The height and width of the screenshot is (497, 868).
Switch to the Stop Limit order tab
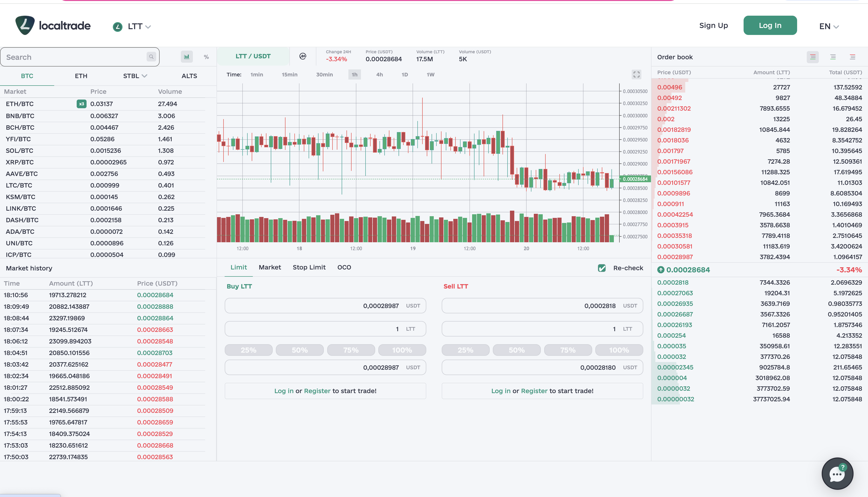(x=309, y=267)
